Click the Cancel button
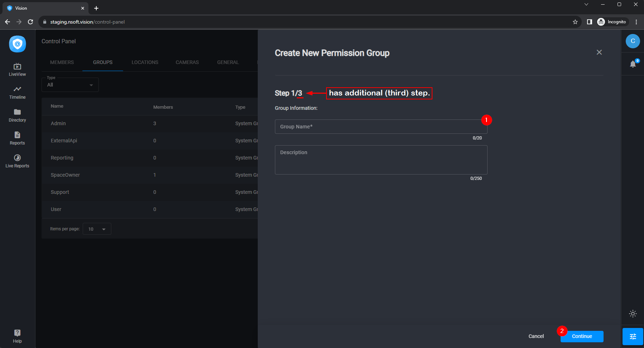The height and width of the screenshot is (348, 644). [x=536, y=336]
